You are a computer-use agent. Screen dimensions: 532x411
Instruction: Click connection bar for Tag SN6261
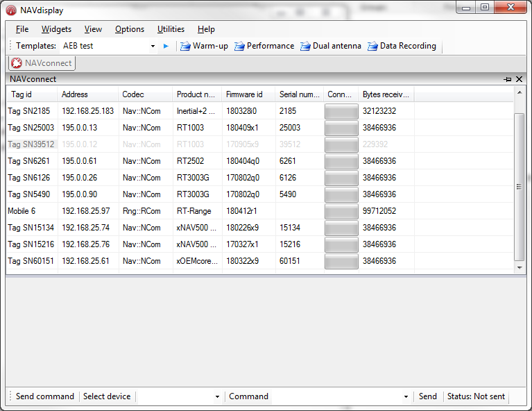coord(341,161)
